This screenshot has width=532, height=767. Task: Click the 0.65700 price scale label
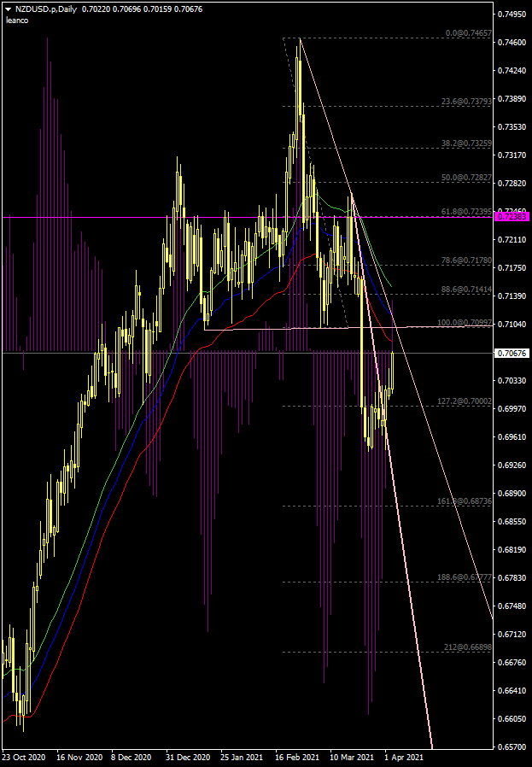512,747
